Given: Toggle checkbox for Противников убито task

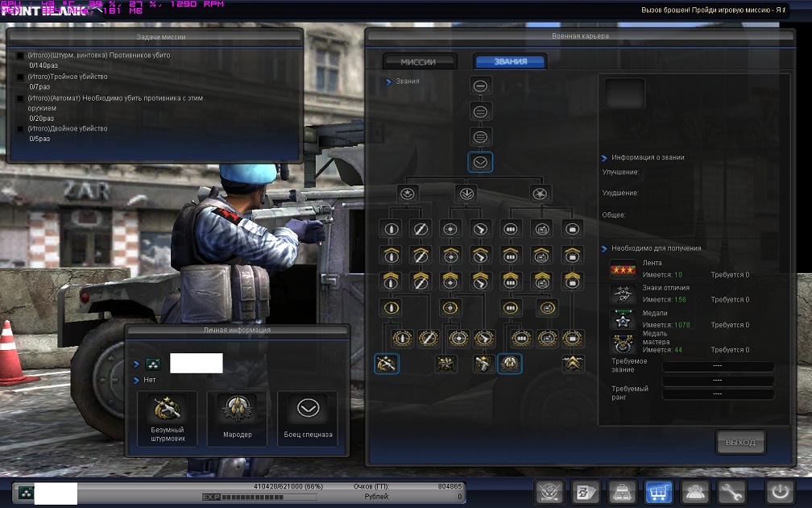Looking at the screenshot, I should (19, 56).
